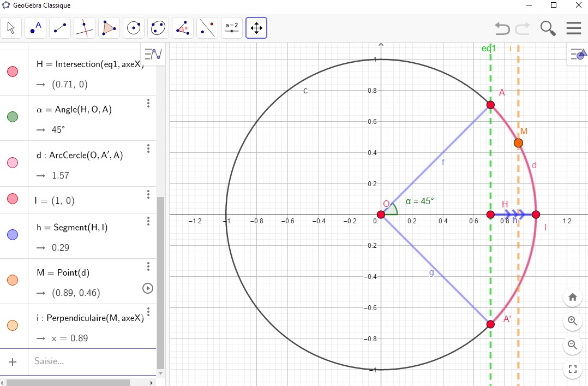Toggle visibility of point H

(13, 72)
